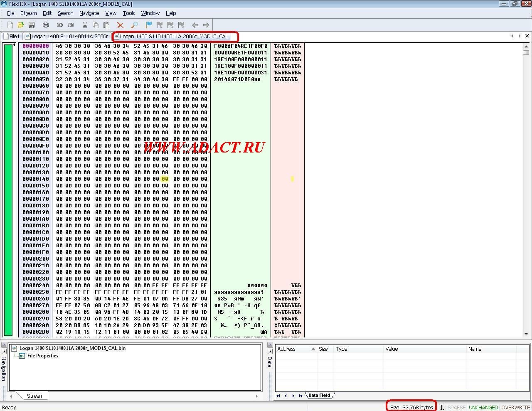Click the Paste clipboard icon
The image size is (532, 411).
[x=106, y=25]
